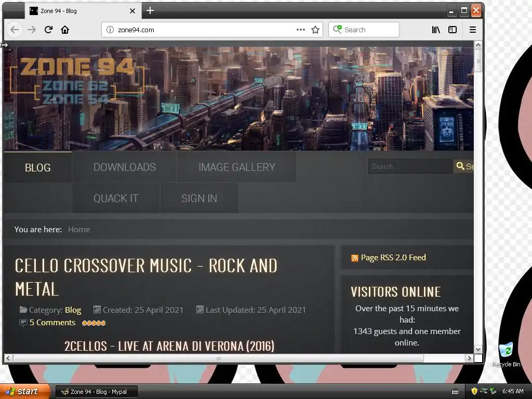
Task: Open a new tab with the plus icon
Action: [x=150, y=10]
